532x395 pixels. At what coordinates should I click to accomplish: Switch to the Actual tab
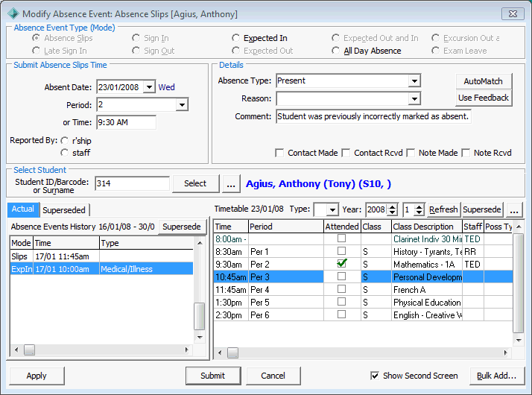23,209
